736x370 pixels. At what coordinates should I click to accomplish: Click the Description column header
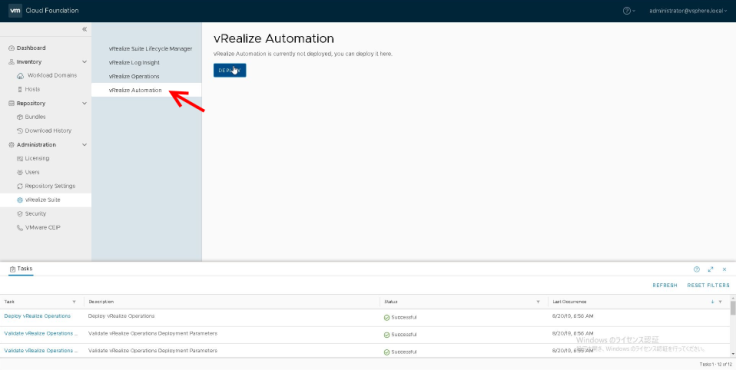(x=101, y=302)
